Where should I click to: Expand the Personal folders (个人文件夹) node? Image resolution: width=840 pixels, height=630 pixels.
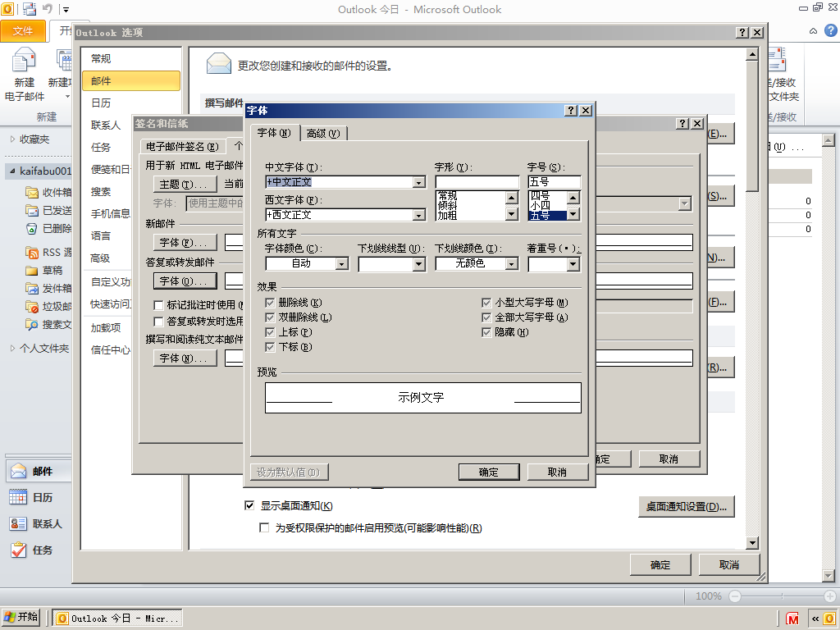(x=12, y=348)
